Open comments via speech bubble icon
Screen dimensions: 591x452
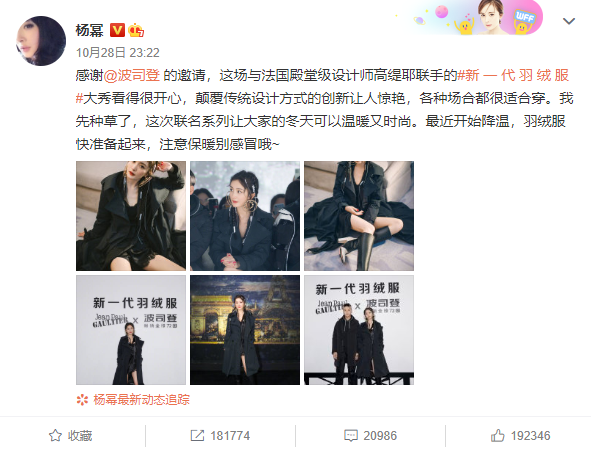pos(351,435)
